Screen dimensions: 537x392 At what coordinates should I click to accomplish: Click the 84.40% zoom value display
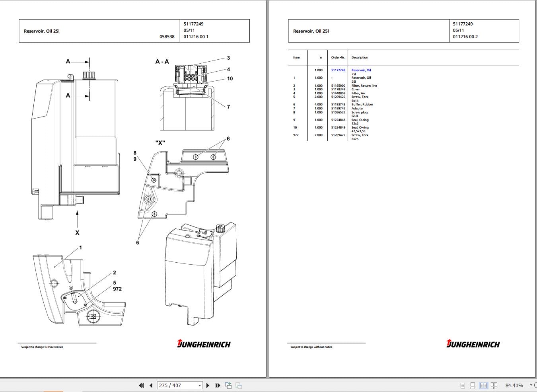click(x=514, y=385)
